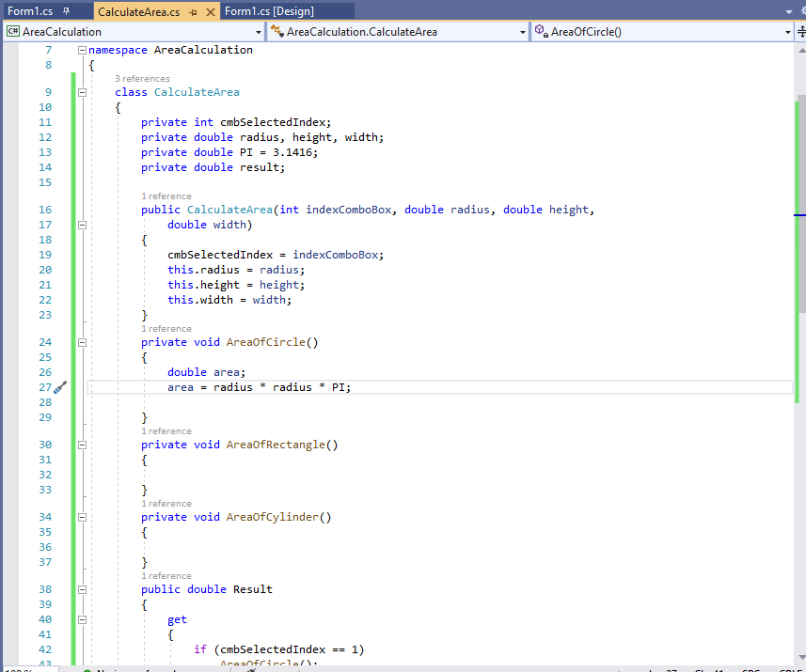Click '1 reference' above CalculateArea constructor
The width and height of the screenshot is (806, 672).
click(x=166, y=196)
